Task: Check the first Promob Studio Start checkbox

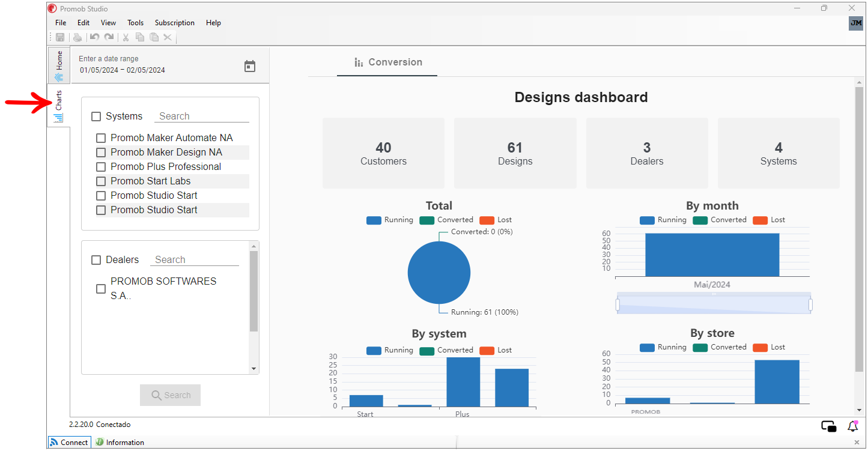Action: 101,196
